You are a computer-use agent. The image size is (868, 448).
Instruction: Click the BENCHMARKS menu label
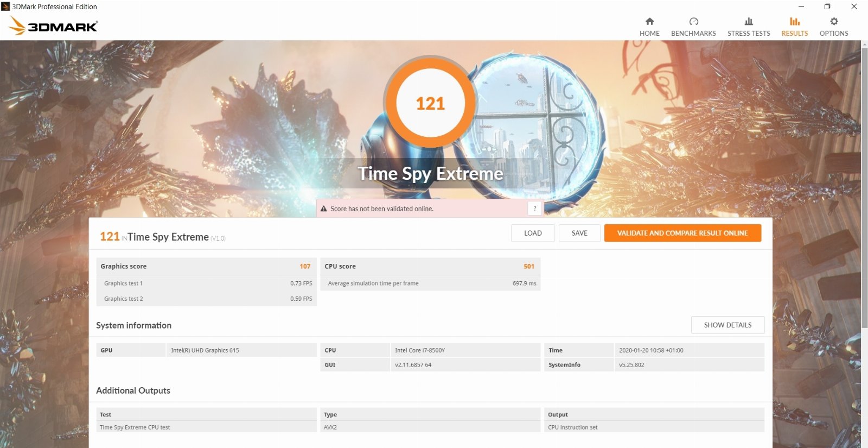pyautogui.click(x=693, y=33)
